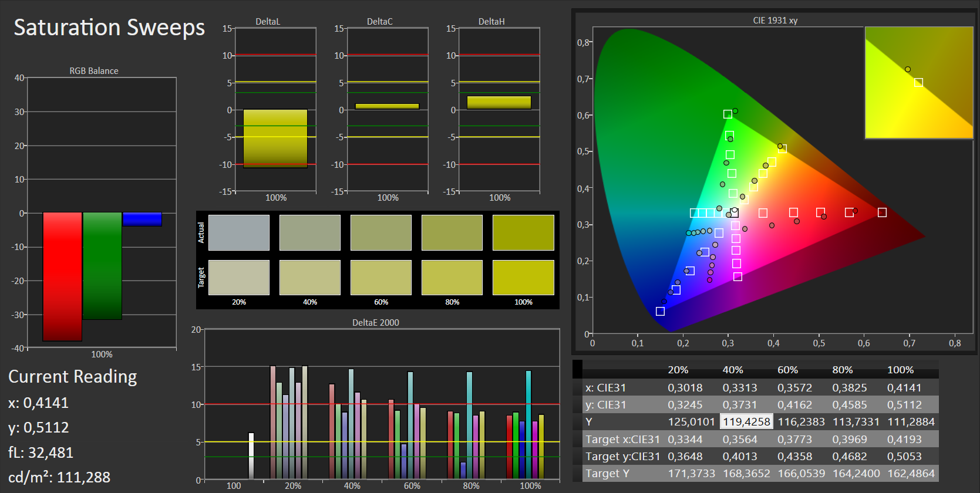Click the Target 100% color swatch

(523, 278)
